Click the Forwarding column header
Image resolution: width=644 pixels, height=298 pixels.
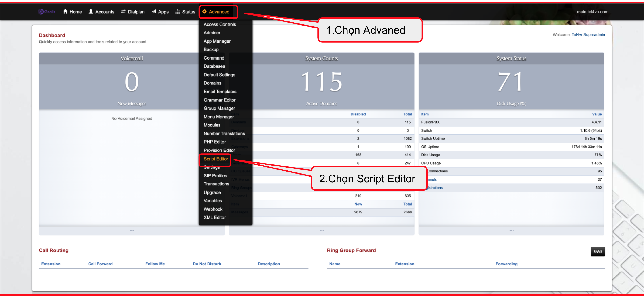(x=506, y=264)
